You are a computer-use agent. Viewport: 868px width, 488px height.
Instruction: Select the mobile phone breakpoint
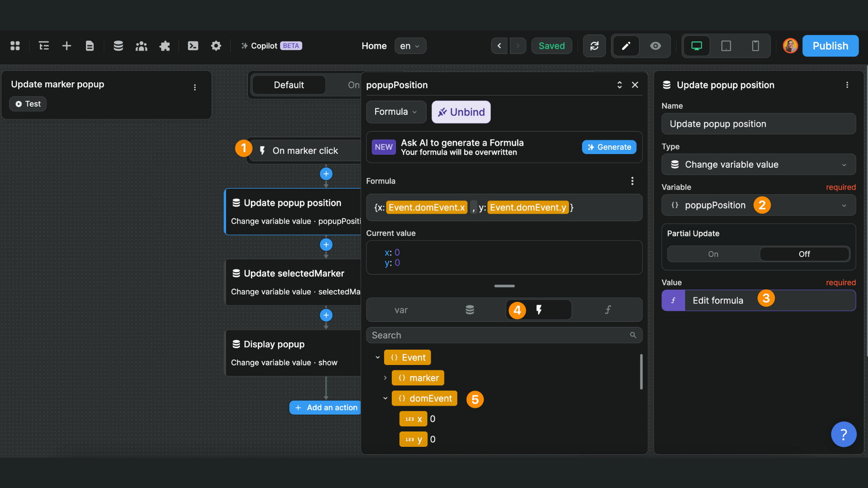(756, 46)
